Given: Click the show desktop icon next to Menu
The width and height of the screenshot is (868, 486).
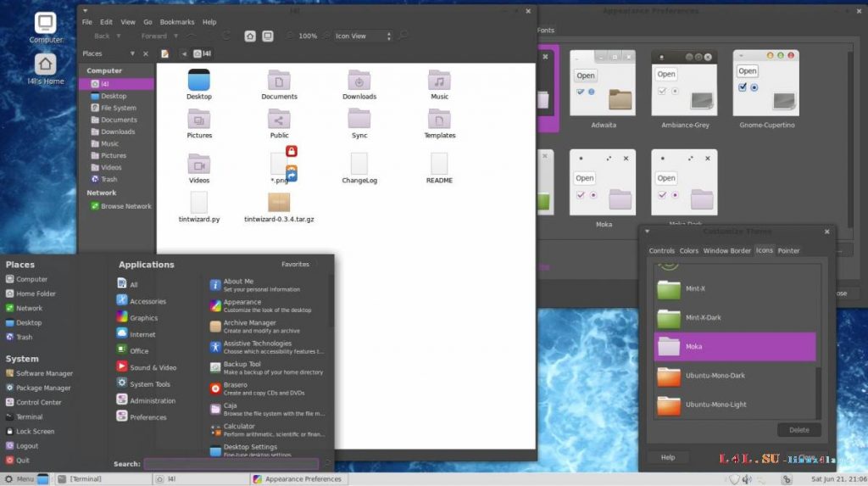Looking at the screenshot, I should click(x=43, y=479).
